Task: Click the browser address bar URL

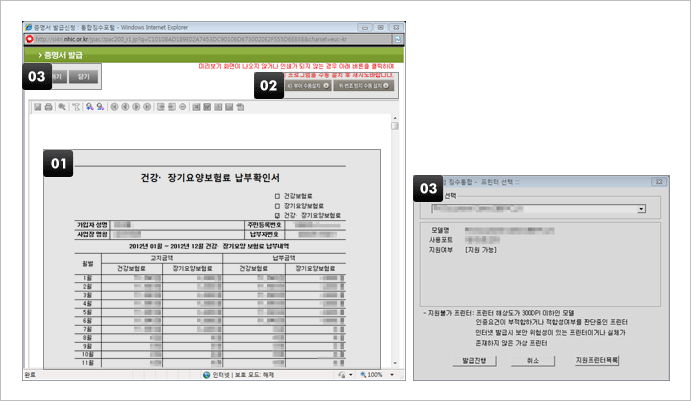Action: coord(200,37)
